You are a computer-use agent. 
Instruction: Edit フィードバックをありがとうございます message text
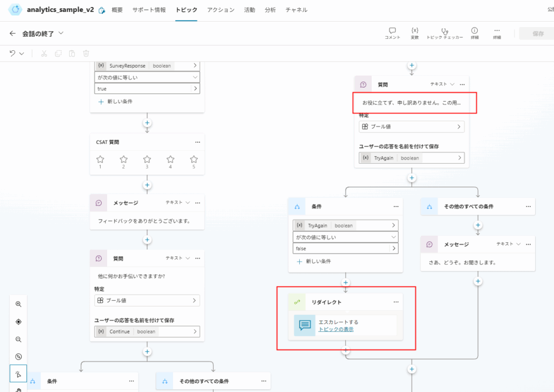pyautogui.click(x=144, y=221)
